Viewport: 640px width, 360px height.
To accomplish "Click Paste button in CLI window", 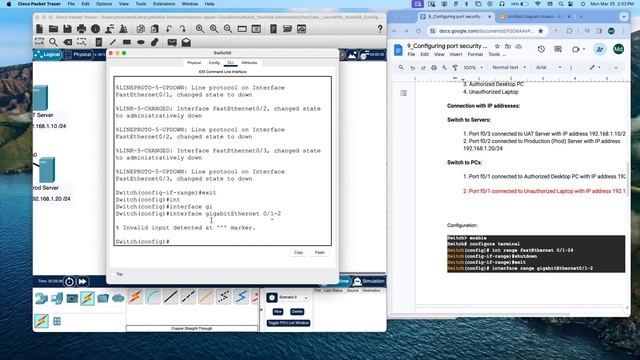I will pyautogui.click(x=320, y=253).
